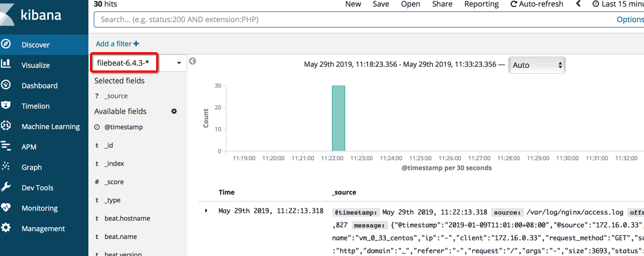Click Auto-refresh circular arrow icon
Viewport: 644px width, 256px height.
tap(513, 4)
